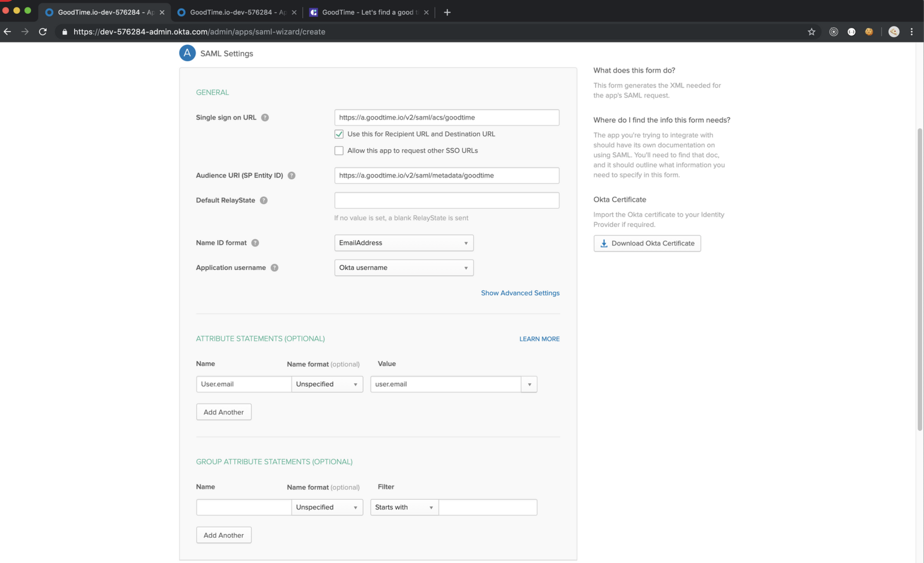The height and width of the screenshot is (563, 924).
Task: Switch to GoodTime Let's find a good time tab
Action: click(x=369, y=12)
